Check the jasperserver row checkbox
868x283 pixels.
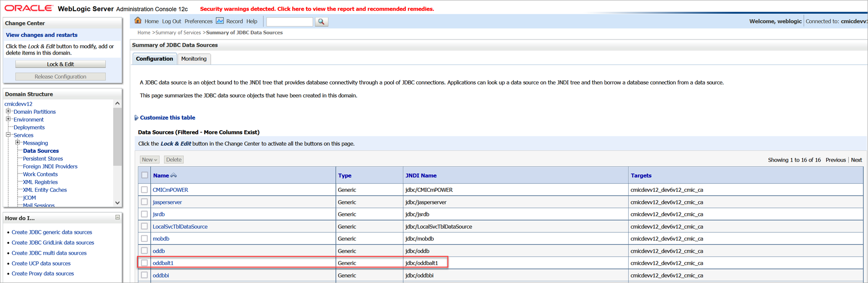pos(144,202)
